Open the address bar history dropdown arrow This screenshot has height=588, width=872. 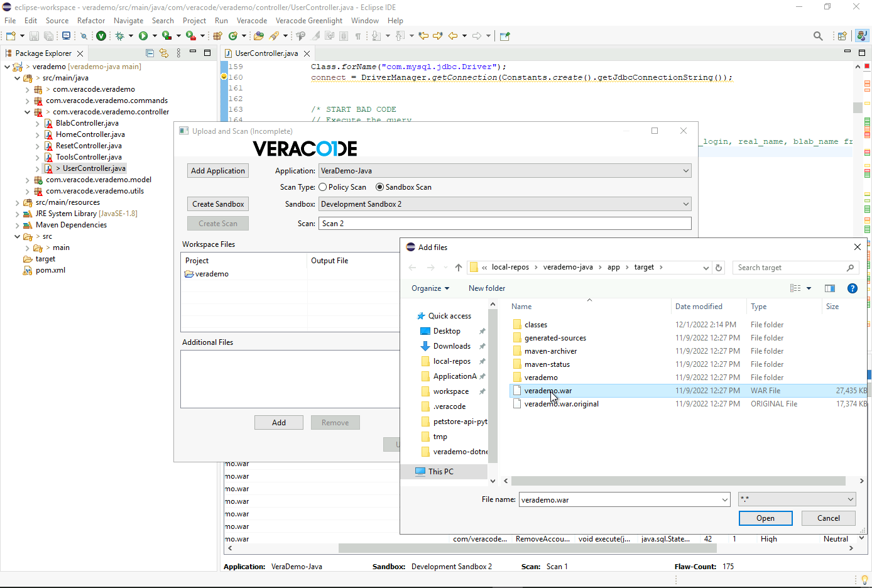(x=706, y=268)
